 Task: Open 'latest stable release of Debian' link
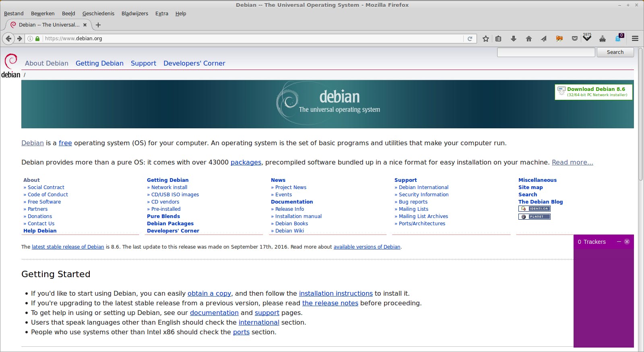tap(68, 247)
